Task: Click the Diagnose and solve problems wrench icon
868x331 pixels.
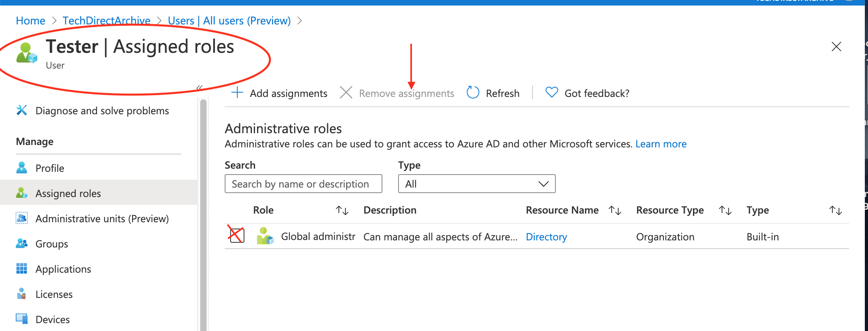Action: 22,110
